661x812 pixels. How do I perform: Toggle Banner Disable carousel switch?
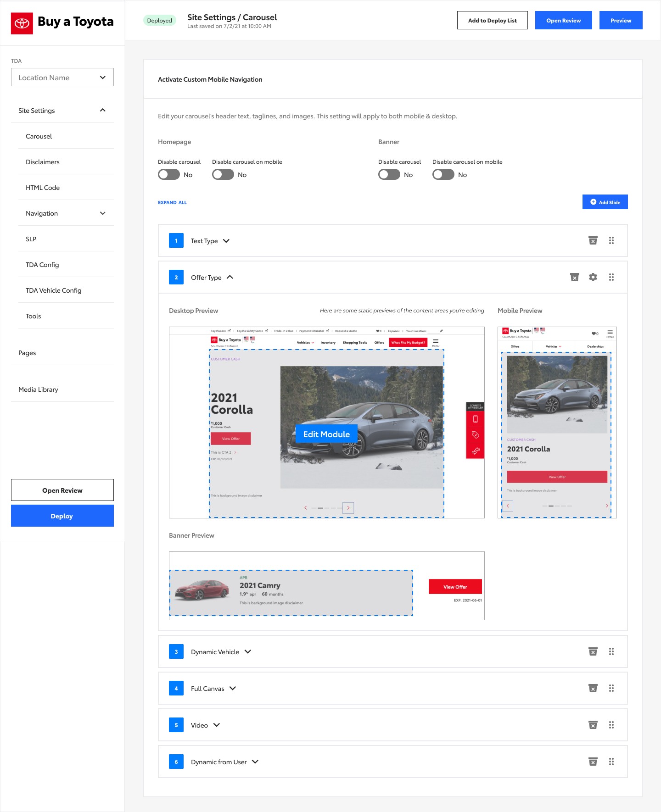click(x=389, y=175)
